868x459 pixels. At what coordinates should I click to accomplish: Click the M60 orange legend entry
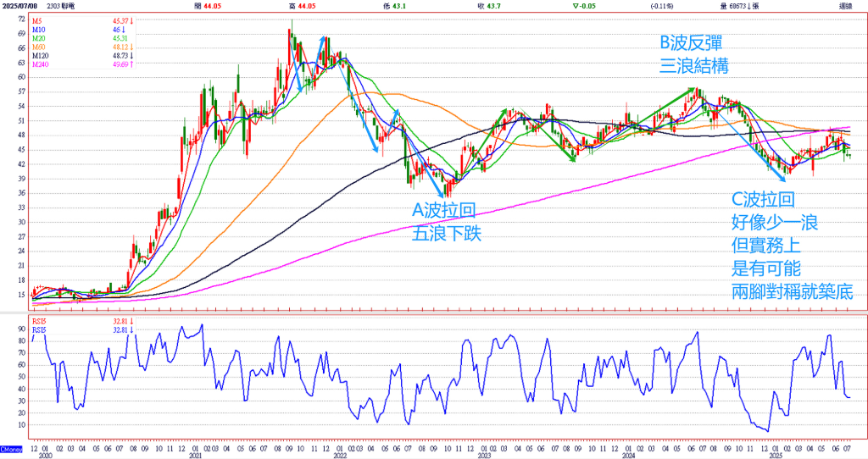tap(40, 47)
